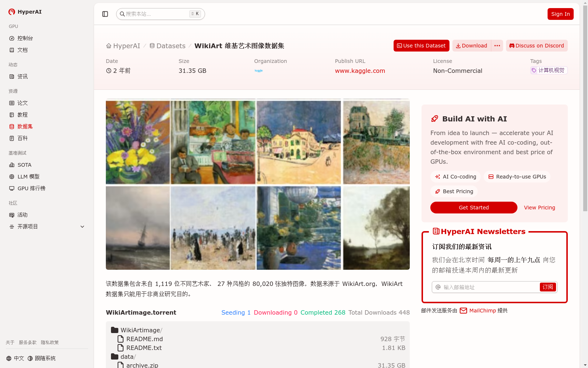Go to Datasets breadcrumb
The height and width of the screenshot is (368, 588).
pos(168,46)
